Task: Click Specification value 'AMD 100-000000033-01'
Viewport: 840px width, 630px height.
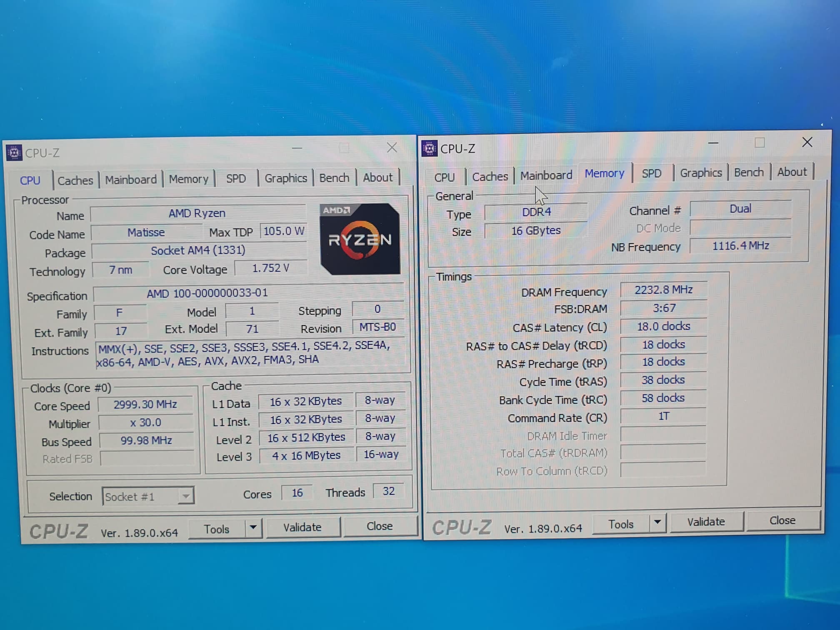Action: coord(249,292)
